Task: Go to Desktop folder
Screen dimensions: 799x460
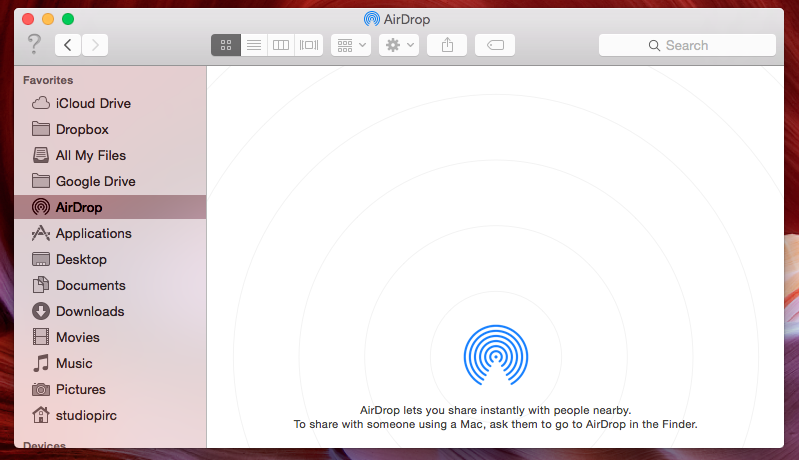Action: [110, 259]
